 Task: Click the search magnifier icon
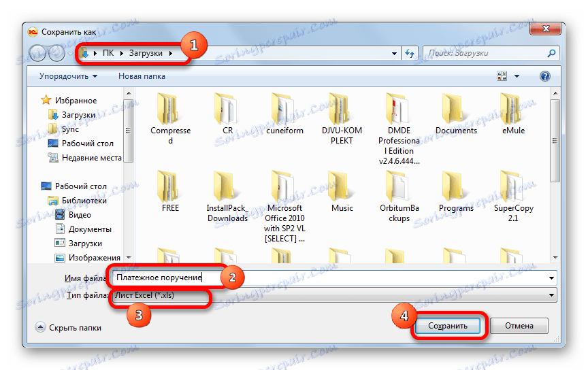click(x=551, y=53)
